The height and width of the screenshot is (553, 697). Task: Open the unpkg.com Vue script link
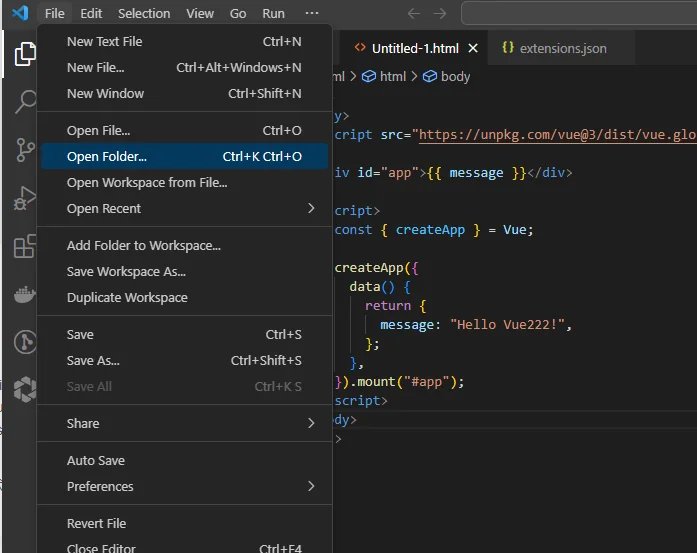pyautogui.click(x=557, y=135)
